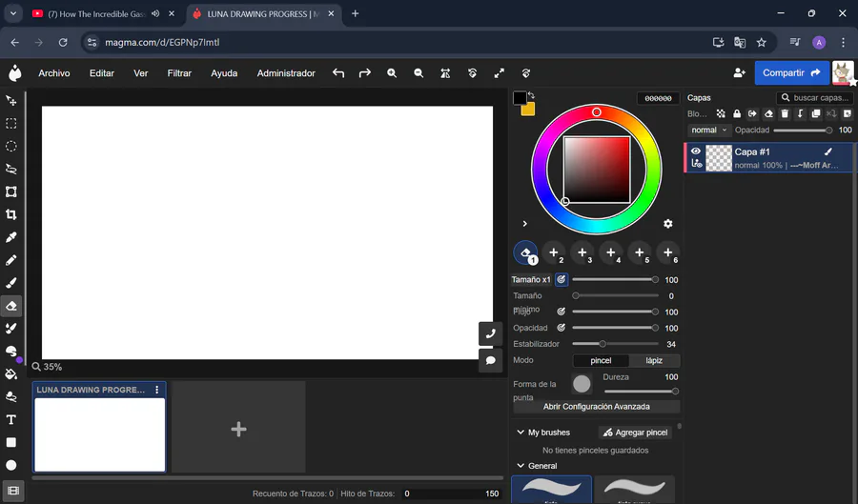Open color wheel settings gear
Viewport: 858px width, 504px height.
click(x=667, y=224)
